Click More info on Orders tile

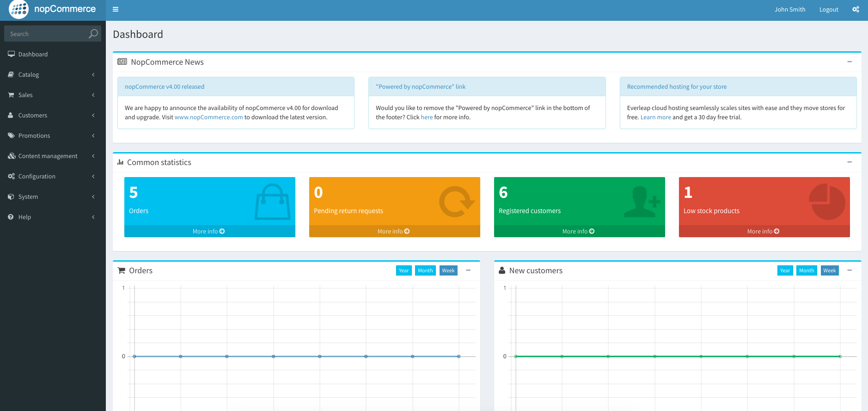[209, 231]
